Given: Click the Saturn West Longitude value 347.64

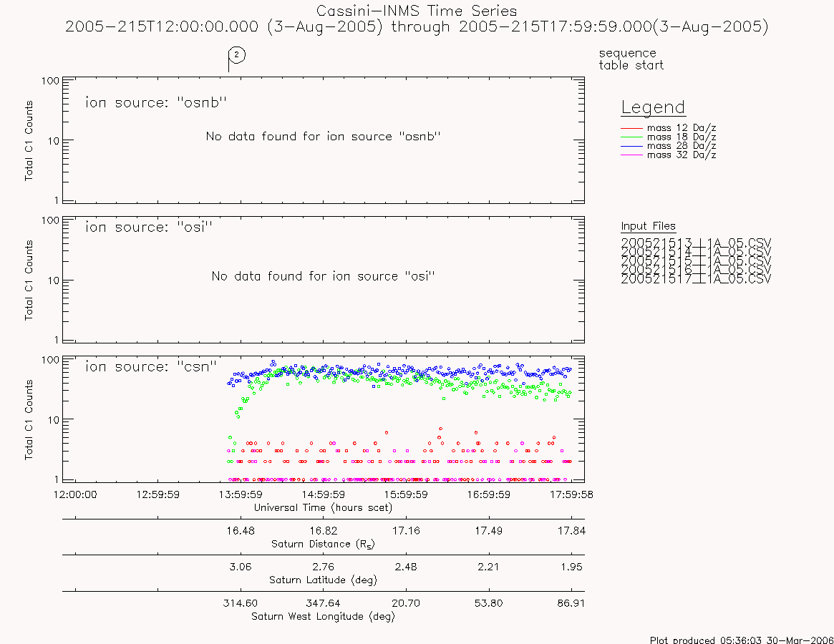Looking at the screenshot, I should (324, 603).
